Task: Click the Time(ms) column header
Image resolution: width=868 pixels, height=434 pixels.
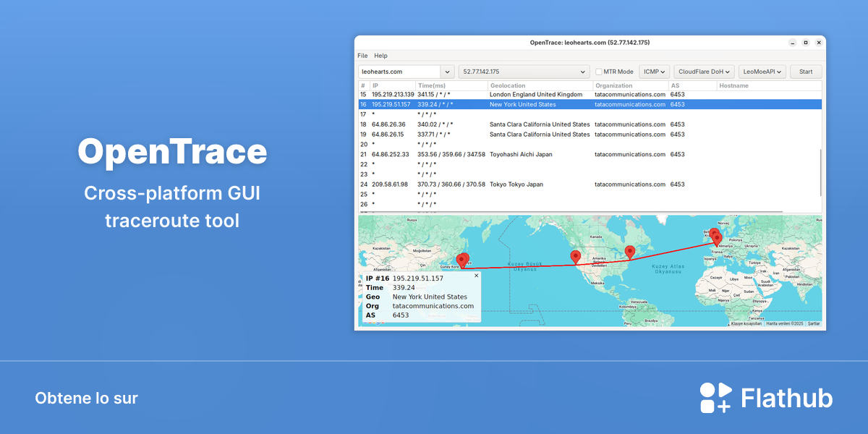Action: [x=452, y=85]
